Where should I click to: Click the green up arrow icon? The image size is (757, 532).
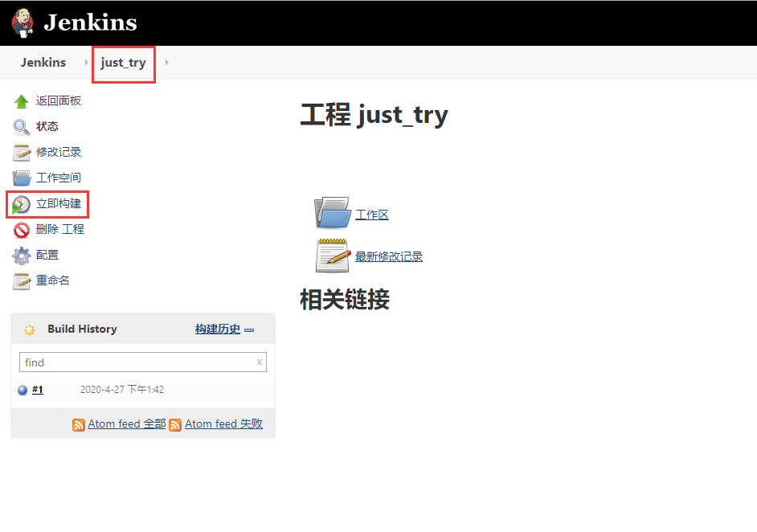(21, 101)
